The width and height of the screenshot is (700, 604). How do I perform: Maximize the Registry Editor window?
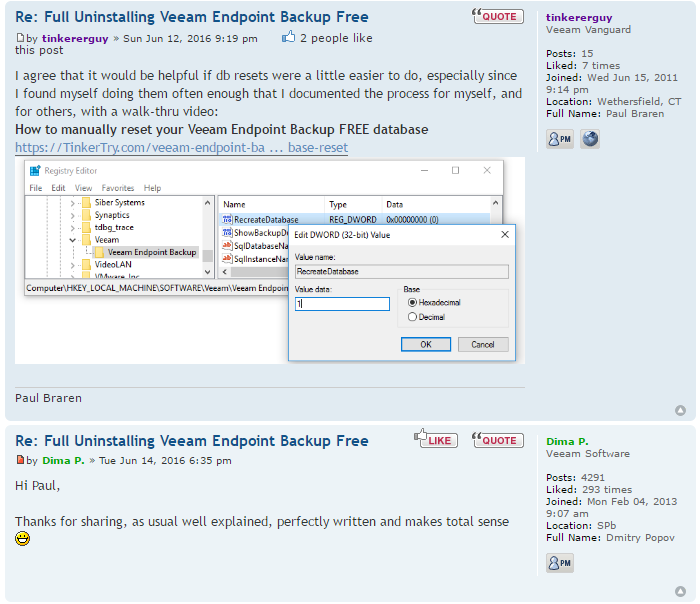(455, 170)
